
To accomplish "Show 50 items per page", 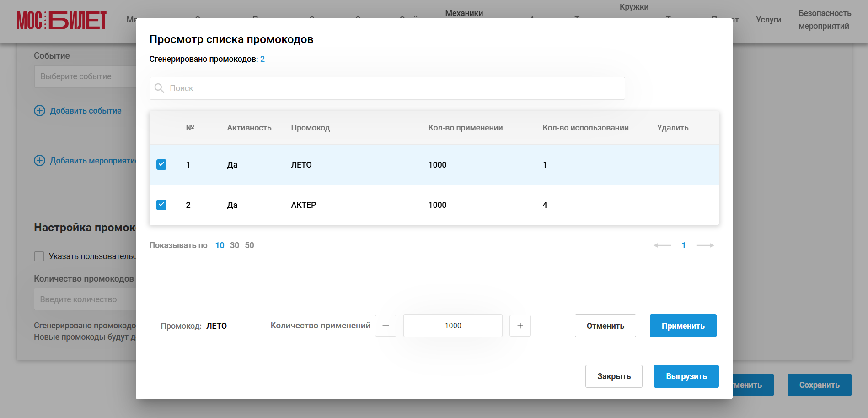I will coord(249,245).
